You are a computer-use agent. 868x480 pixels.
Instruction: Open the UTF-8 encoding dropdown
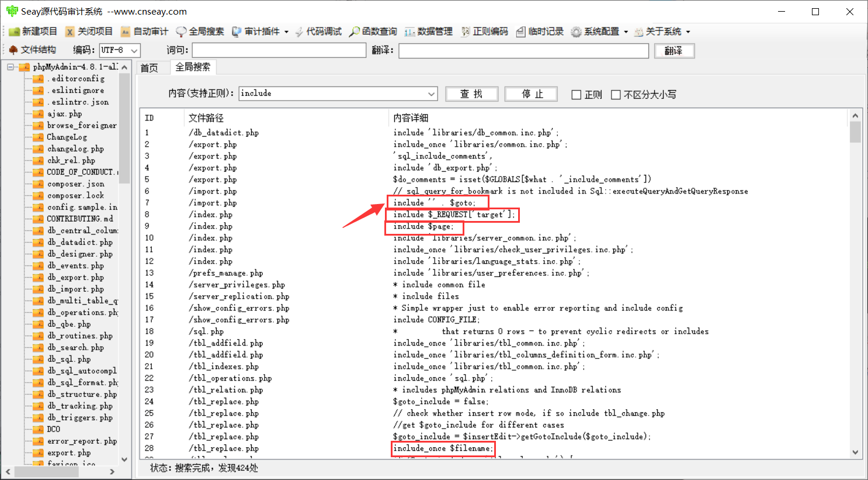click(x=134, y=50)
